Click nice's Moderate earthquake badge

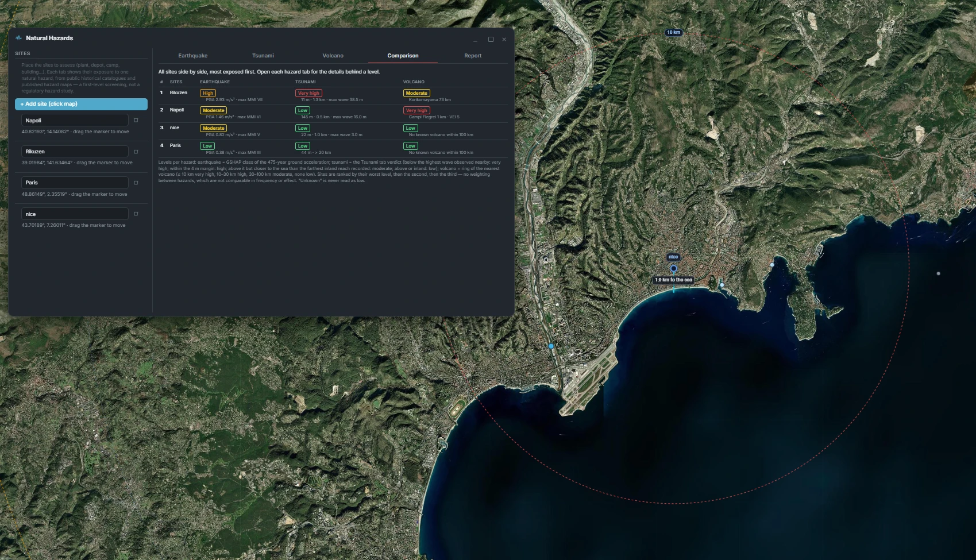click(x=213, y=128)
